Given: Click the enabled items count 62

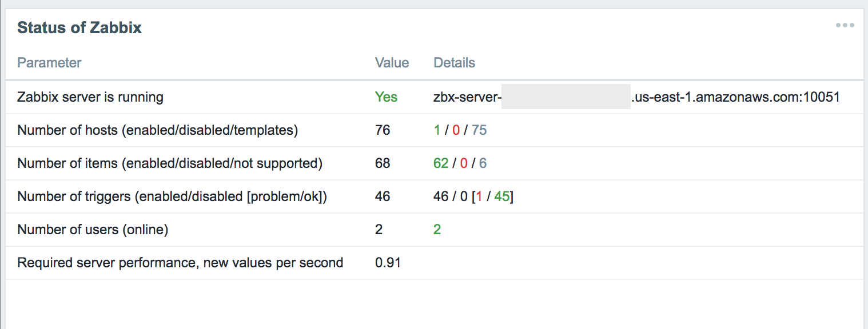Looking at the screenshot, I should tap(441, 163).
